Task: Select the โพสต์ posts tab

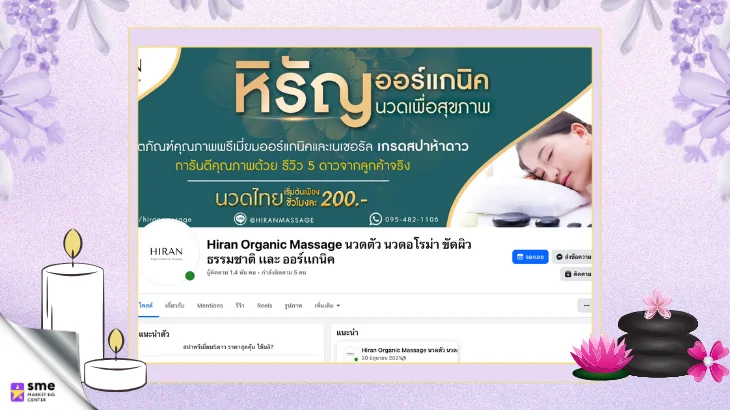Action: pos(146,306)
